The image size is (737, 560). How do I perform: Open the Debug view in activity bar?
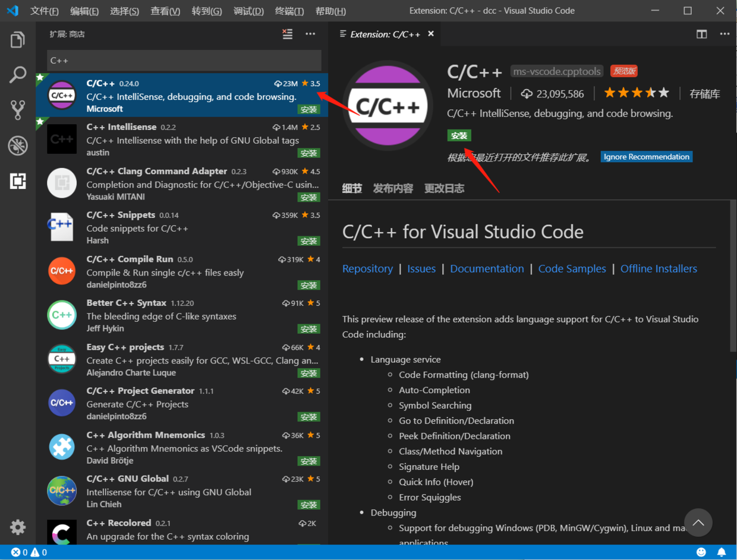click(18, 145)
